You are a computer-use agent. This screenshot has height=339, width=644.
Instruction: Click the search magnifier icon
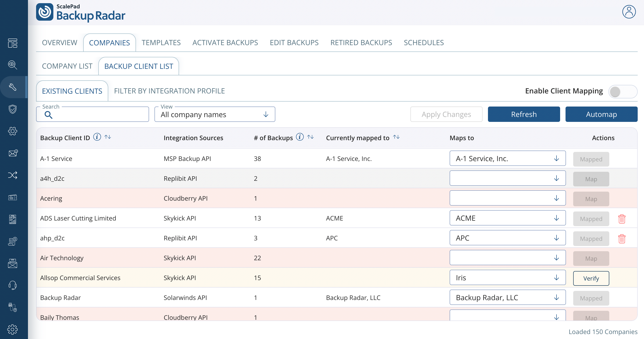[x=48, y=115]
